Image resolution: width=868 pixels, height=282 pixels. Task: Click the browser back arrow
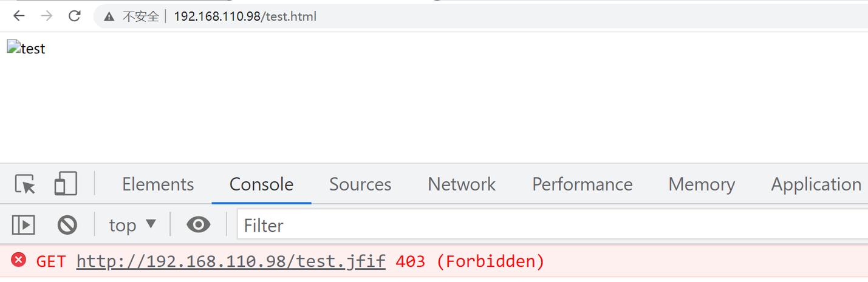click(x=19, y=16)
